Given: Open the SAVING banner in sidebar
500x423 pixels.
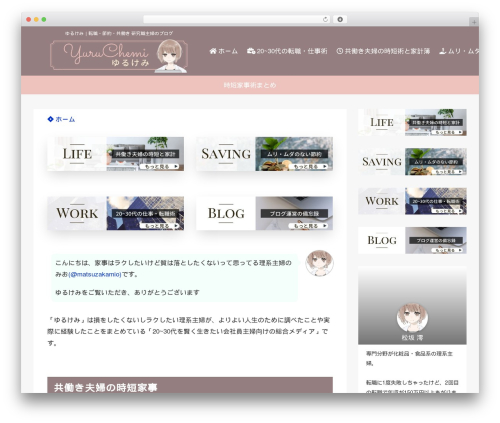Looking at the screenshot, I should coord(412,162).
